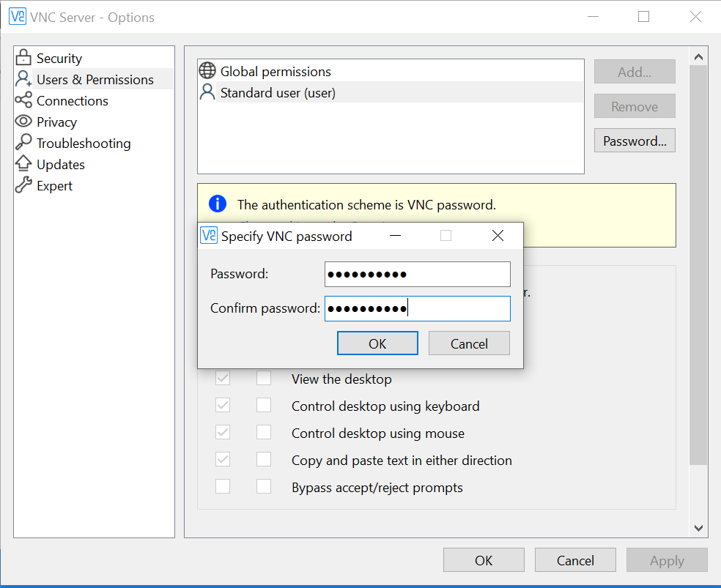Switch to the Updates section with the arrow icon
Screen dimensions: 721x588
(x=95, y=164)
